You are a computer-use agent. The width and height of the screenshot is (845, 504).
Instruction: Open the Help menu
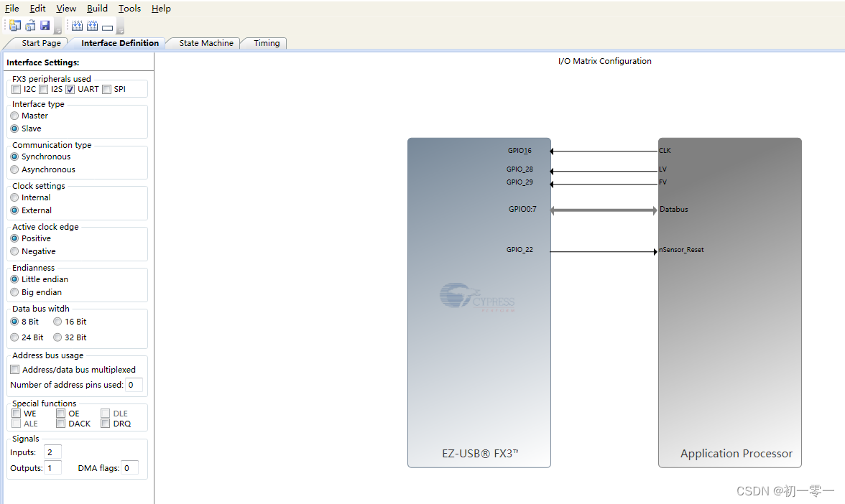(x=161, y=8)
